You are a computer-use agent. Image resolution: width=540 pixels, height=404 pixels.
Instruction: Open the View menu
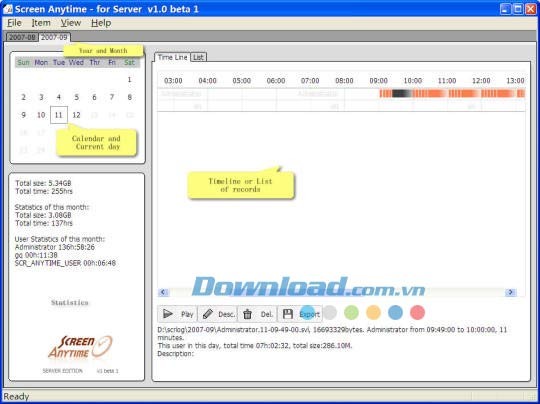click(x=71, y=23)
